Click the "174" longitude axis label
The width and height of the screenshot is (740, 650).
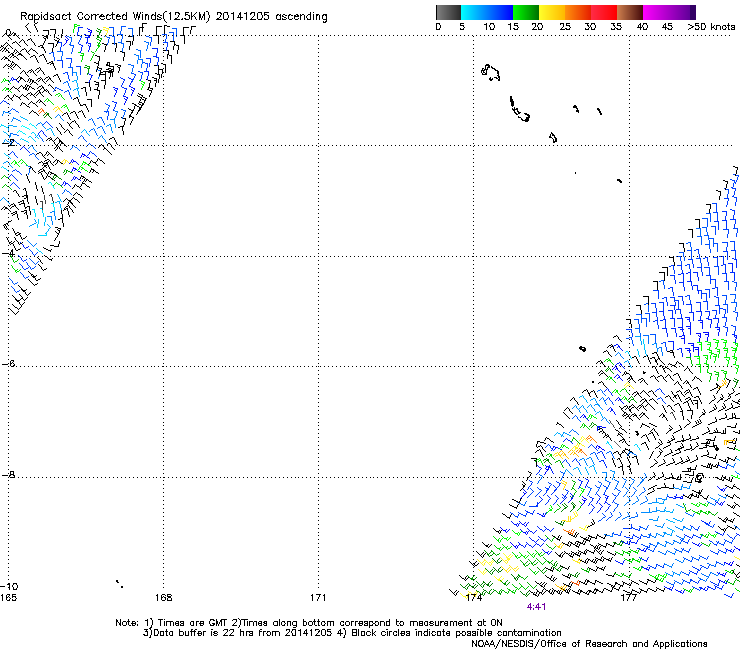pyautogui.click(x=473, y=598)
